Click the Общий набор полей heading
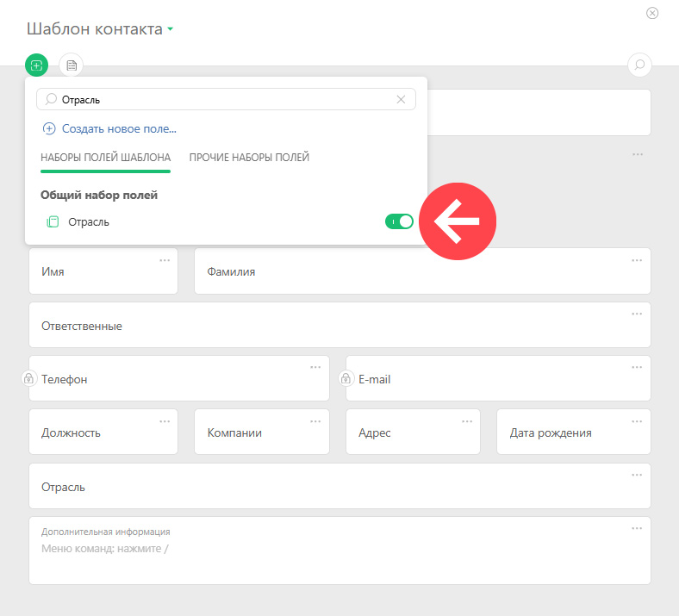 (x=99, y=195)
